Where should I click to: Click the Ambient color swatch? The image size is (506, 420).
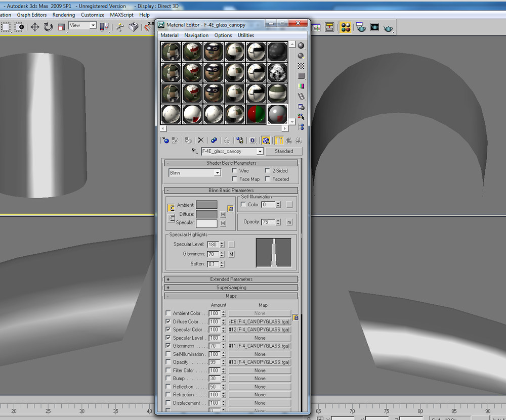pos(206,205)
